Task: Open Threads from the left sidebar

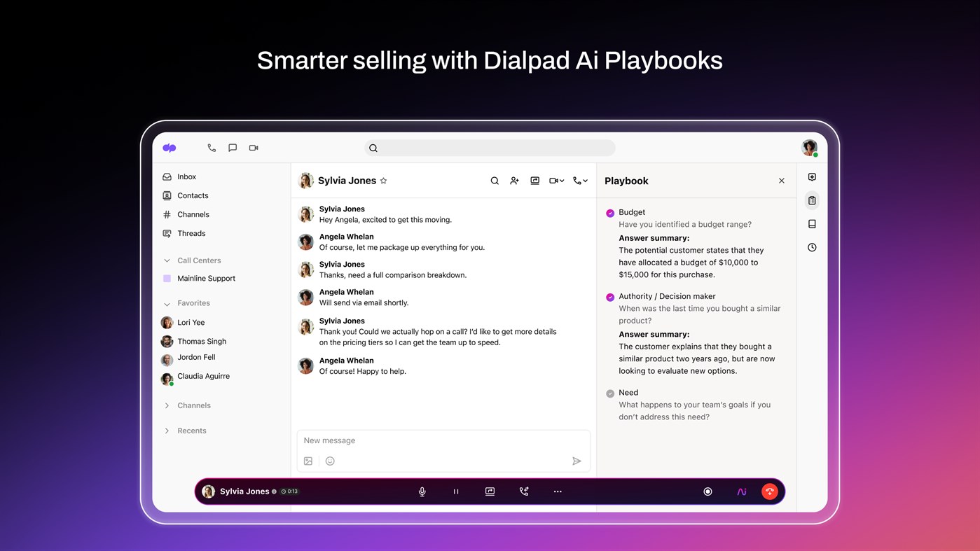Action: (x=192, y=233)
